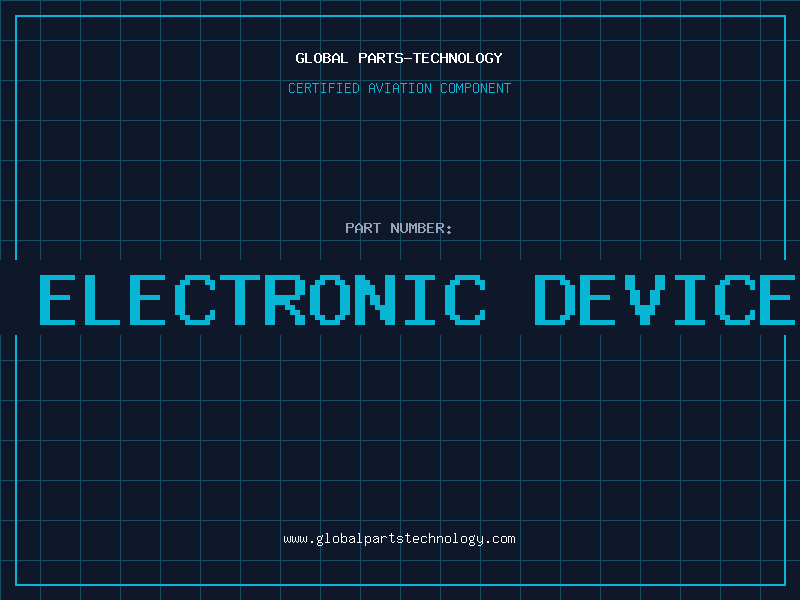Select the CERTIFIED AVIATION COMPONENT subtitle
800x600 pixels.
tap(399, 88)
